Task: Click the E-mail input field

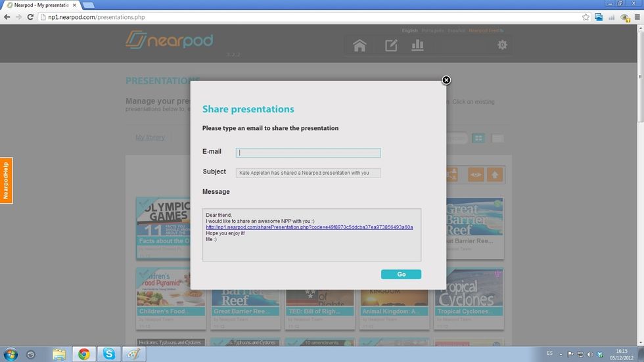Action: click(308, 152)
